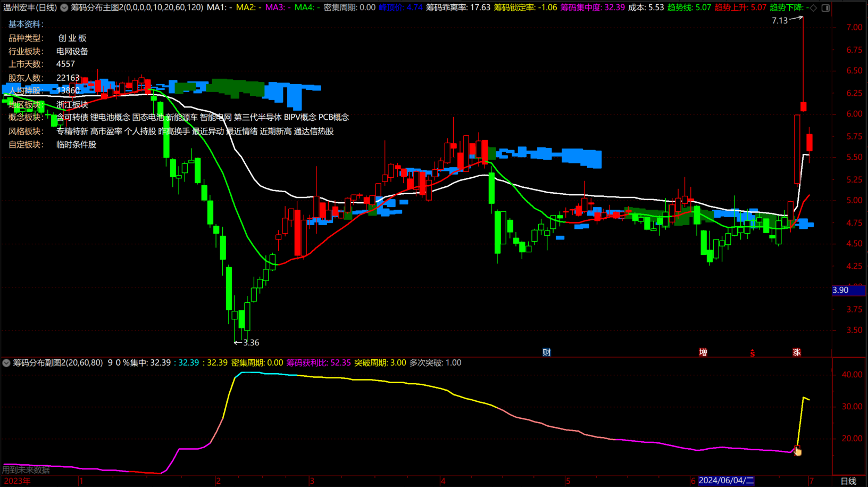Switch period using 日线 button
This screenshot has height=487, width=868.
tap(848, 481)
